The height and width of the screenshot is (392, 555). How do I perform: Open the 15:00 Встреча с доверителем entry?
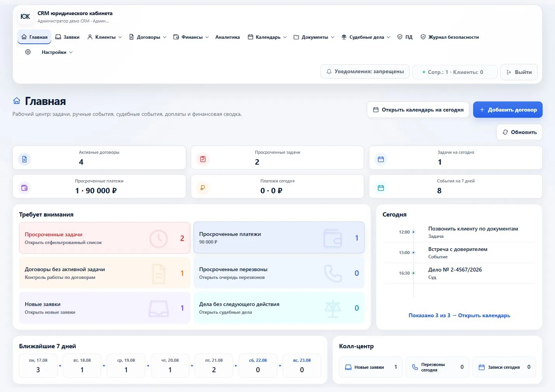[459, 253]
